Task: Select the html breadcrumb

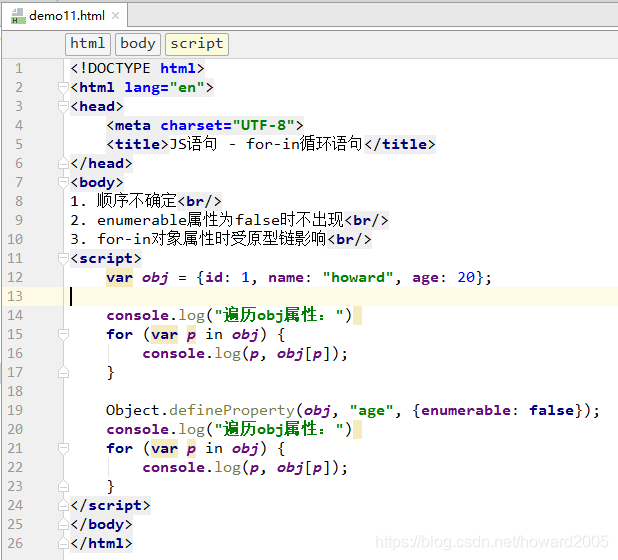Action: coord(87,44)
